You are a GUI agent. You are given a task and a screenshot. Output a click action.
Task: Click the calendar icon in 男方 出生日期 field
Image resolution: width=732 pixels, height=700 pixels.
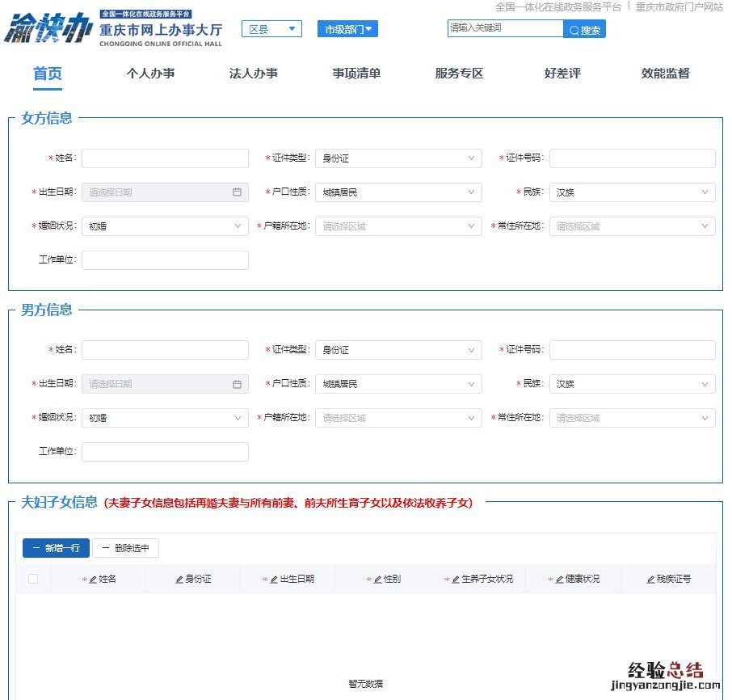pyautogui.click(x=237, y=384)
